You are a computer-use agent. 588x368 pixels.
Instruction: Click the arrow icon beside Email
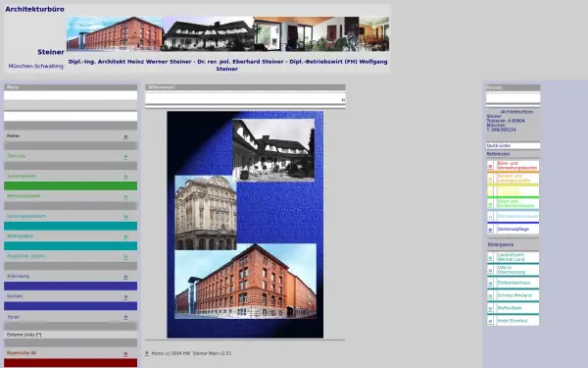[x=125, y=318]
